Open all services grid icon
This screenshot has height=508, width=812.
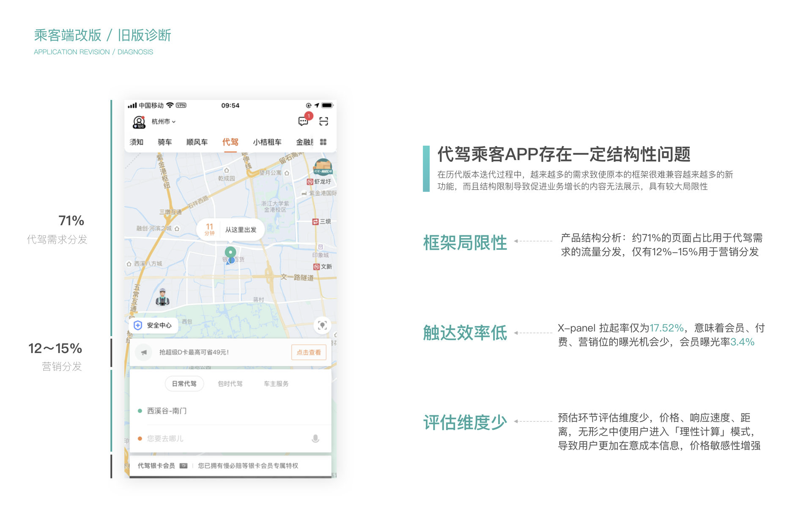click(x=323, y=142)
